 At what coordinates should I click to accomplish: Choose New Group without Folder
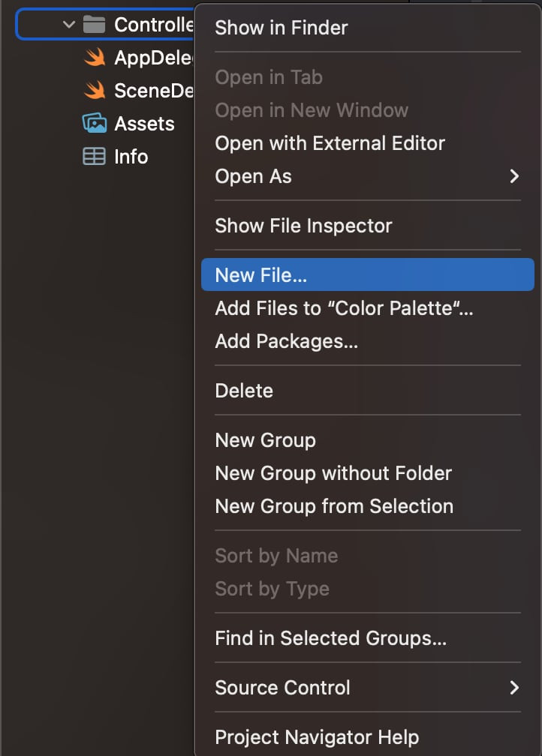[333, 473]
